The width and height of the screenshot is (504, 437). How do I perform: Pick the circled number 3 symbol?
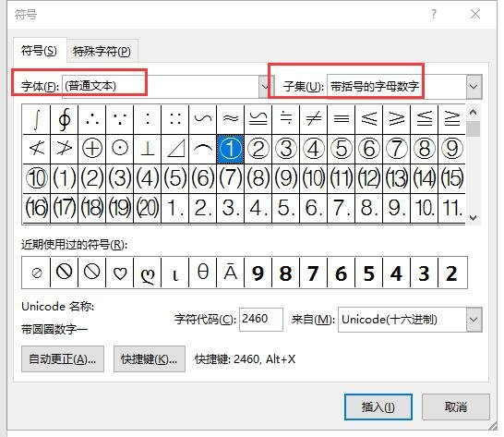[286, 149]
